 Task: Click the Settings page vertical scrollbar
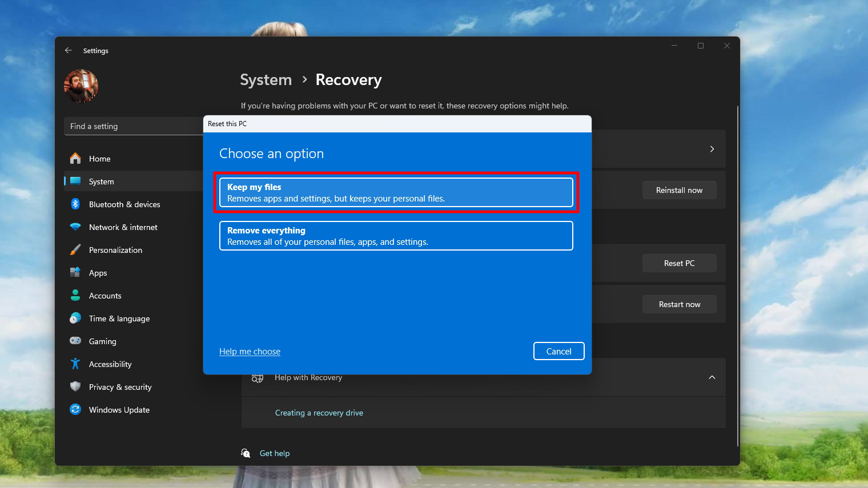[x=738, y=276]
